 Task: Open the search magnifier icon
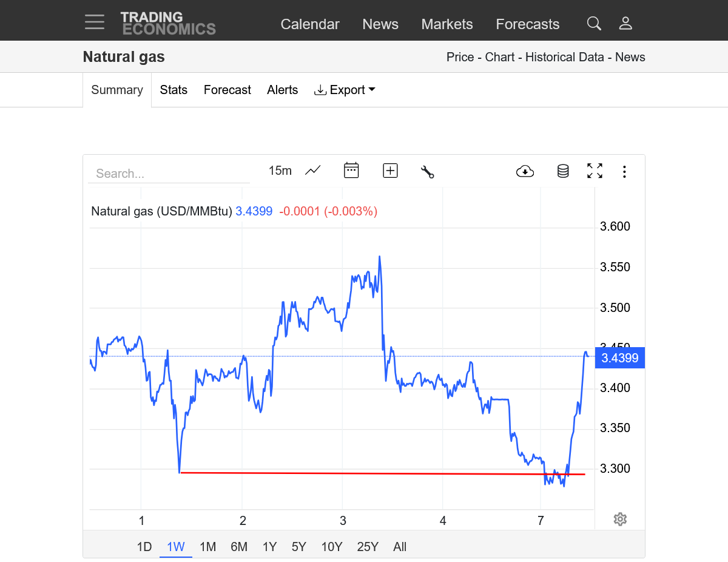(x=594, y=24)
